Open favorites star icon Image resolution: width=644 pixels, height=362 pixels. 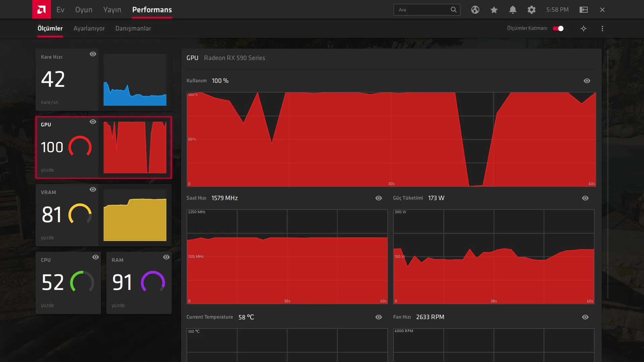[x=494, y=10]
